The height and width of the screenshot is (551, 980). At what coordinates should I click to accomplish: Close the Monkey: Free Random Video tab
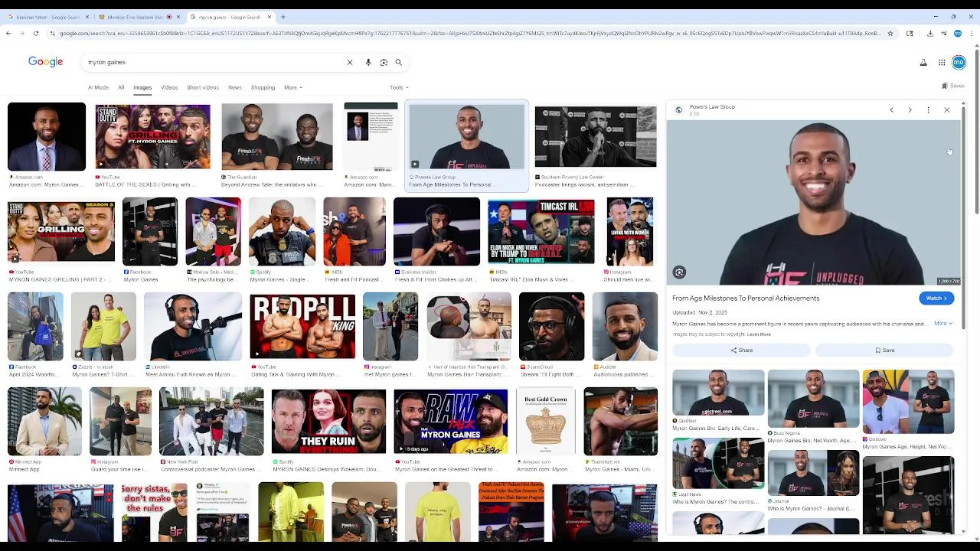click(178, 17)
